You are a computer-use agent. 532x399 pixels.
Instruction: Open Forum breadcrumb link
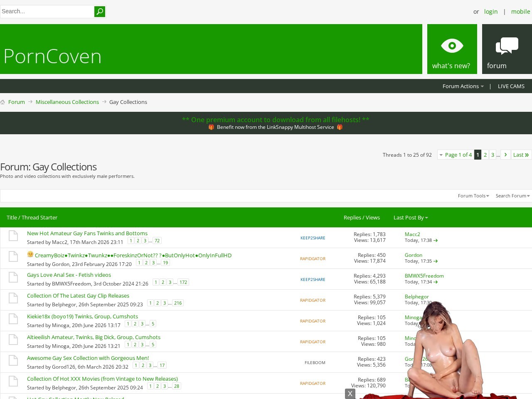[x=17, y=102]
